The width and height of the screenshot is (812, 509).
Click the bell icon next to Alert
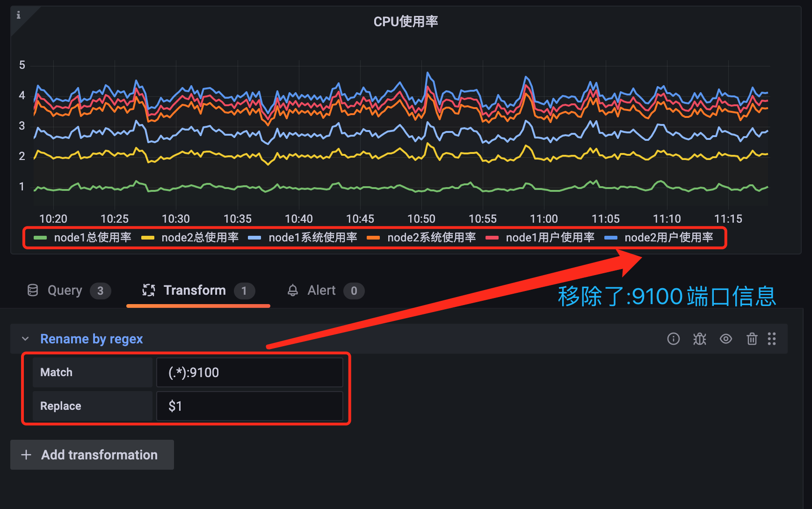click(293, 291)
